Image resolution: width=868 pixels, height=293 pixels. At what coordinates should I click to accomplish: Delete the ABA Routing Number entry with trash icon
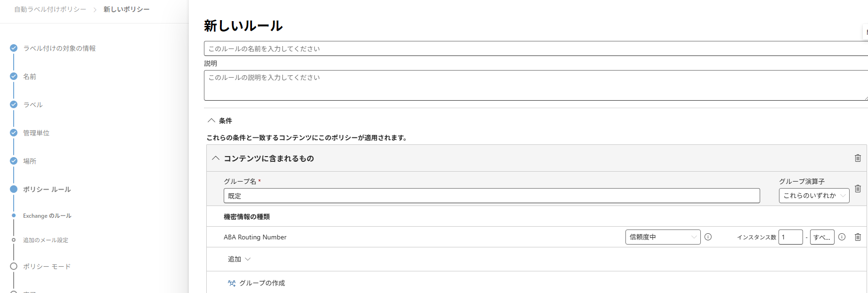click(x=858, y=237)
